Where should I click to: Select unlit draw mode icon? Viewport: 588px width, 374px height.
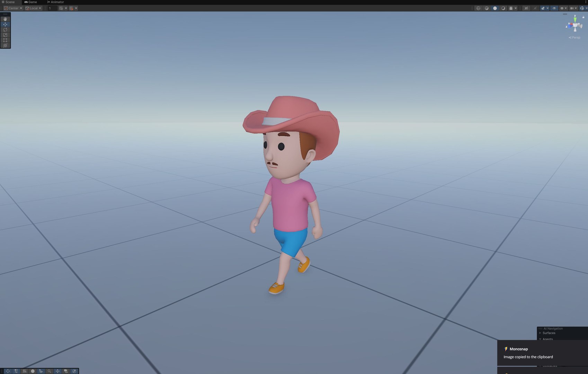pyautogui.click(x=503, y=8)
